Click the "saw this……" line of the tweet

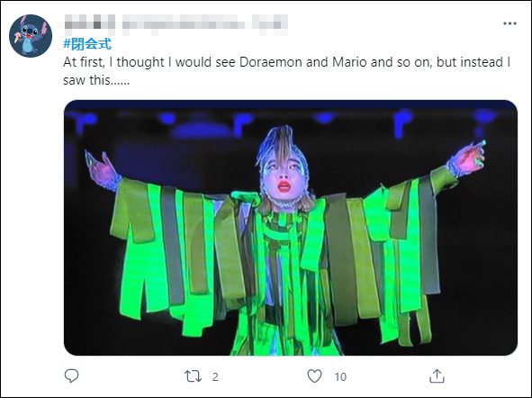tap(96, 80)
